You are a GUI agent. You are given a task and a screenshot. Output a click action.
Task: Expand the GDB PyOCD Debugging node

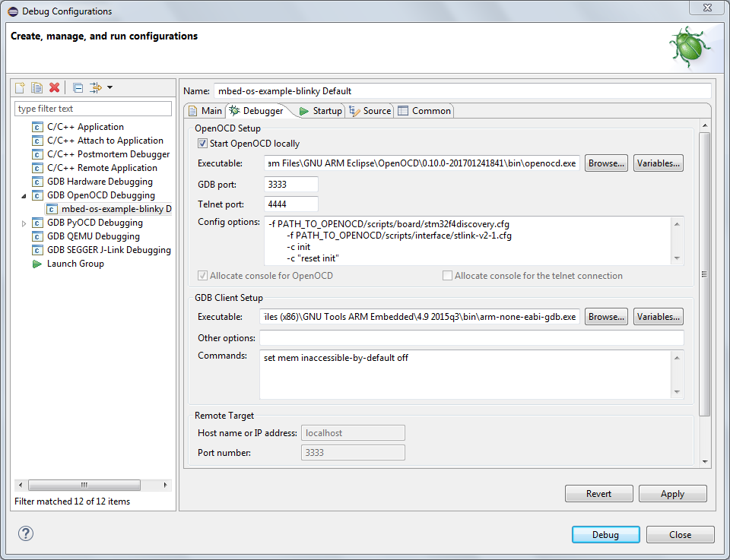(24, 223)
